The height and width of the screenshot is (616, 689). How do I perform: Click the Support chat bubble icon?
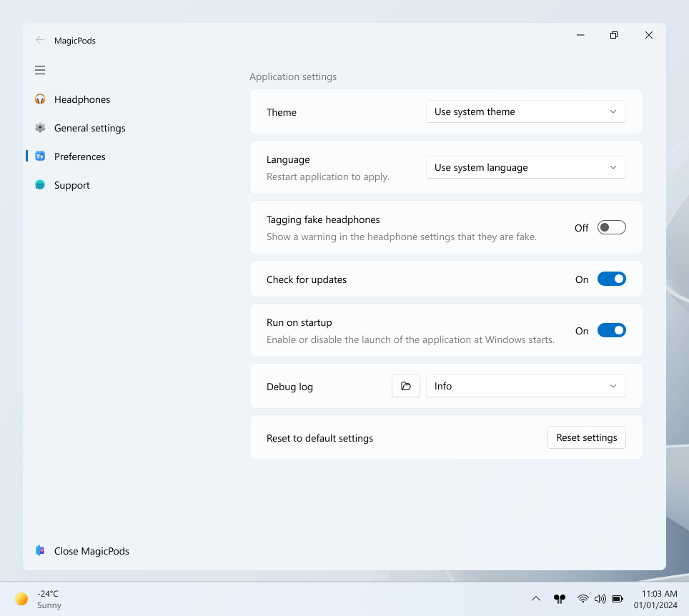tap(40, 185)
